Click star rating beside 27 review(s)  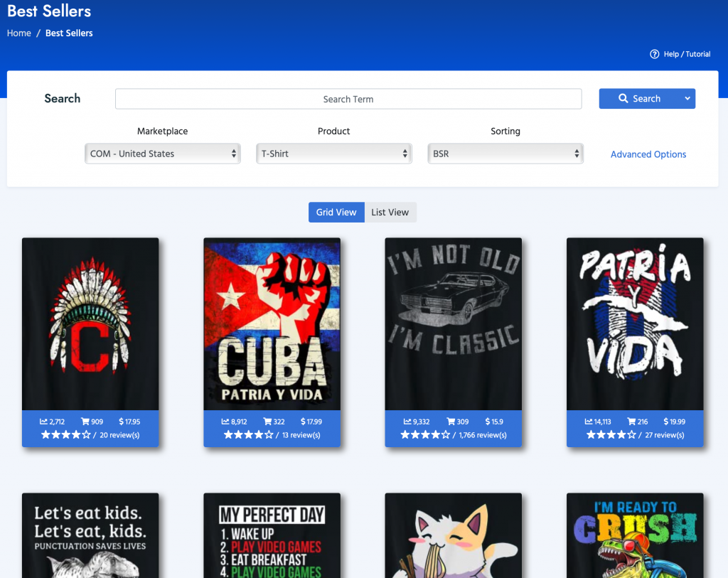point(611,435)
